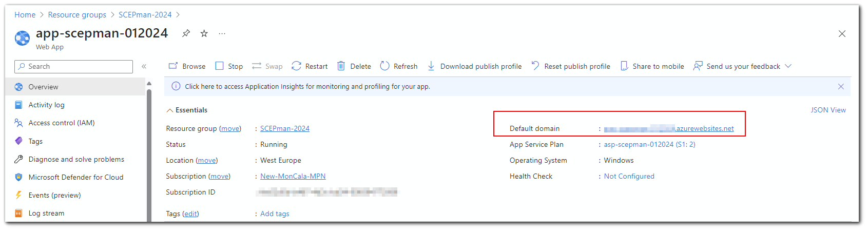Refresh the overview page

pyautogui.click(x=399, y=66)
